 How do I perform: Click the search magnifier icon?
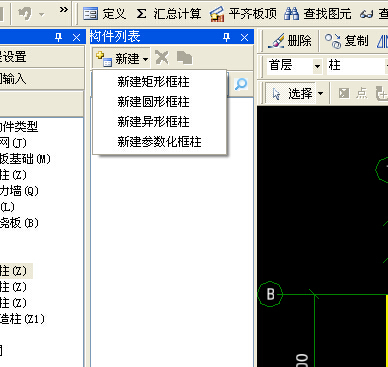tap(241, 84)
